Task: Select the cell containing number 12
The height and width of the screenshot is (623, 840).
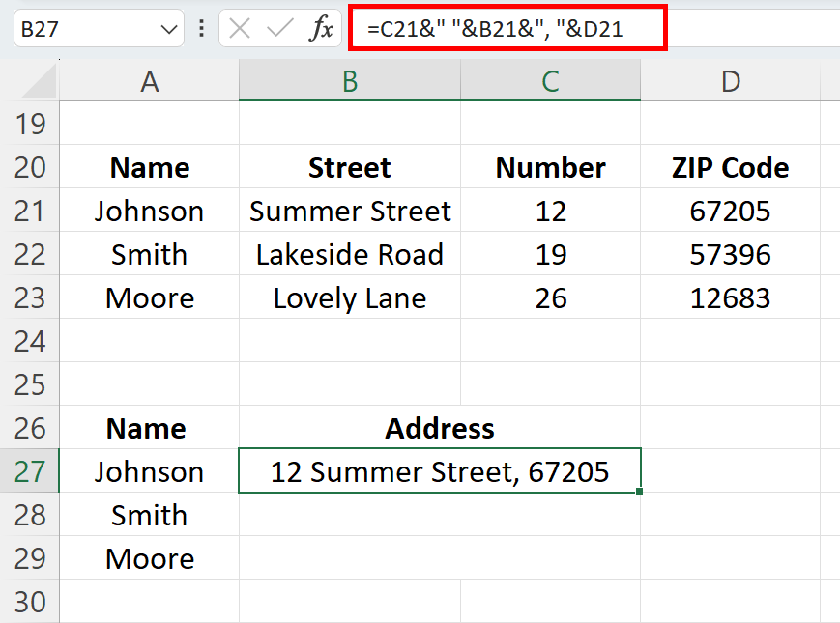Action: (550, 211)
